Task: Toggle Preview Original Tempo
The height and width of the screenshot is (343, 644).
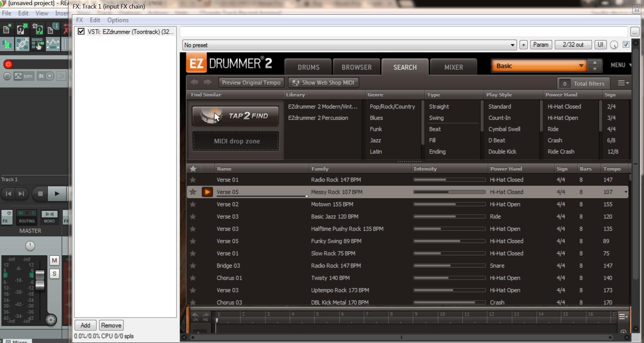Action: [251, 83]
